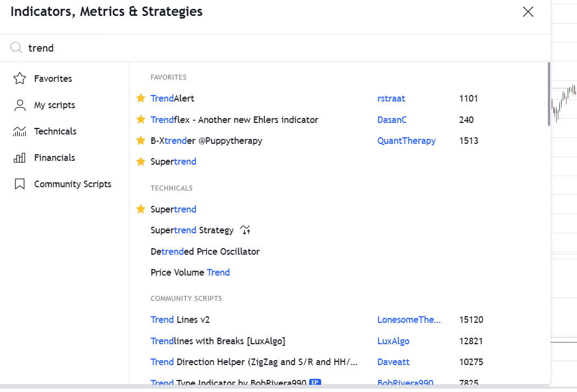Viewport: 577px width, 392px height.
Task: Click the EP badge on Trend Type Indicator
Action: 315,383
